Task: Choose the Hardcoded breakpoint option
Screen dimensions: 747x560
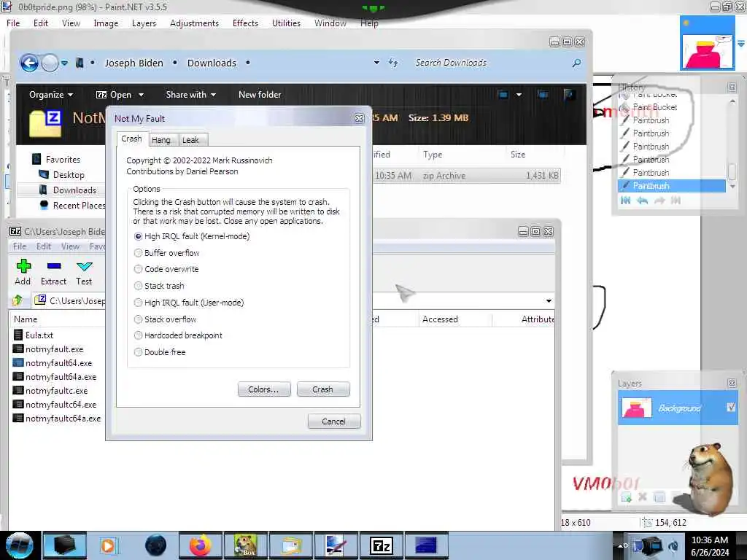Action: (x=178, y=335)
